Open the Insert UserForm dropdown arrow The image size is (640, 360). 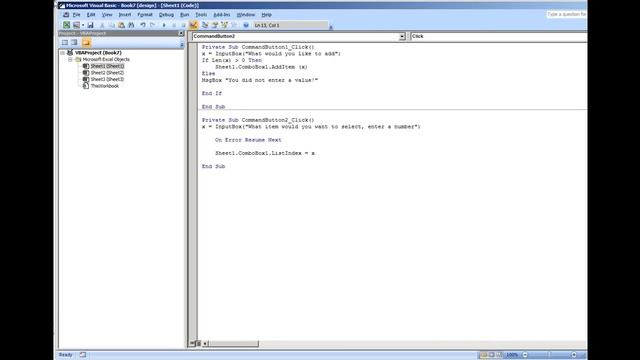tap(83, 25)
